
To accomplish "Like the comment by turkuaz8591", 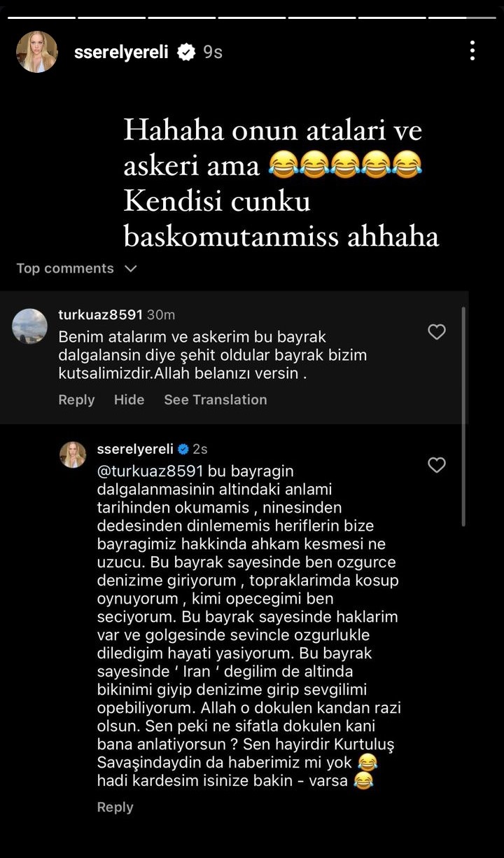I will pos(437,332).
